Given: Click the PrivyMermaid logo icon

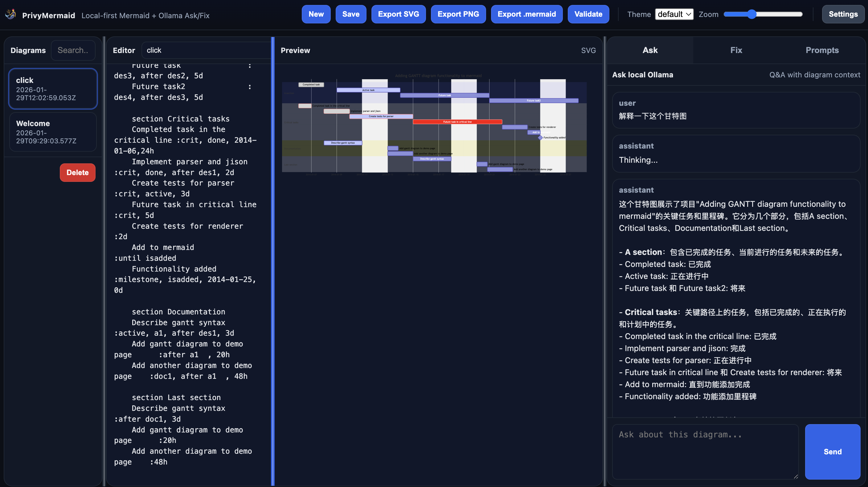Looking at the screenshot, I should [x=10, y=14].
